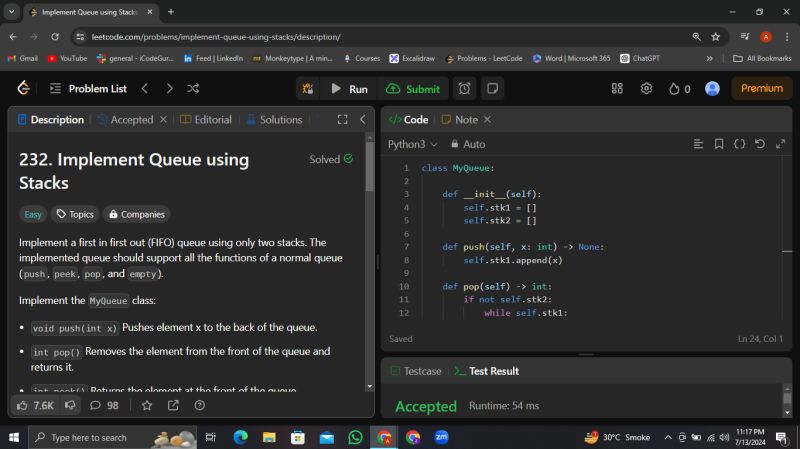
Task: Switch to the Description tab
Action: (51, 119)
